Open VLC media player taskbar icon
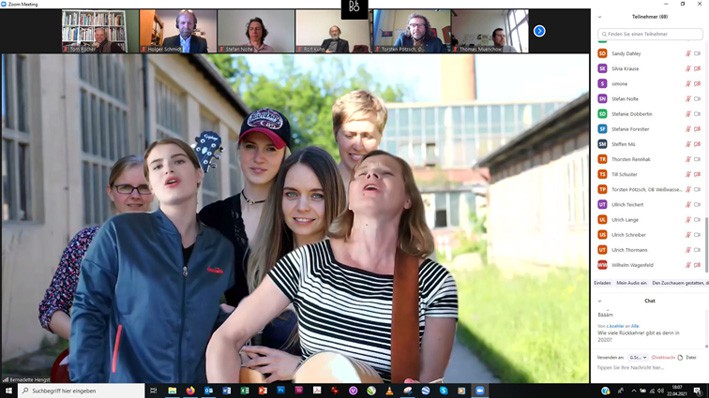Screen dimensions: 709x398 tap(389, 390)
